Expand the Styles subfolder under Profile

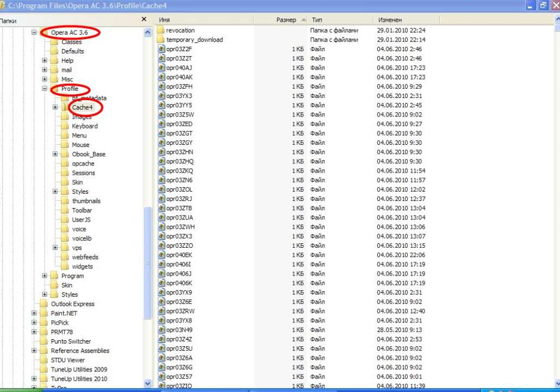(x=55, y=192)
